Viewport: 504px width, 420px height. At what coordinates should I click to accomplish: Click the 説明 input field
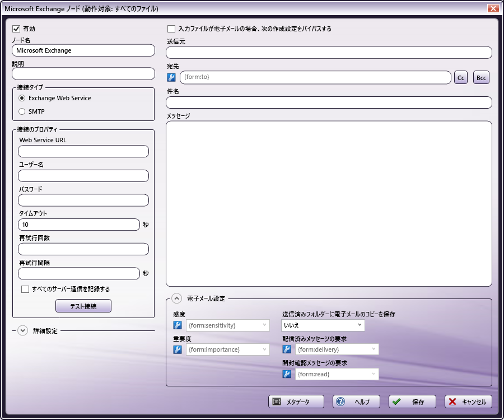tap(83, 73)
